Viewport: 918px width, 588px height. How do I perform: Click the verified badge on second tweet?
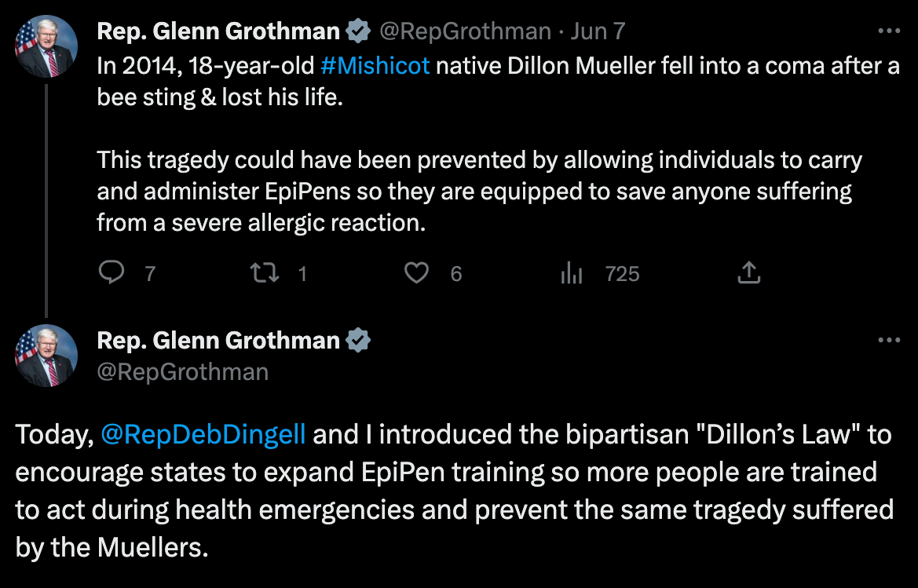click(x=358, y=341)
